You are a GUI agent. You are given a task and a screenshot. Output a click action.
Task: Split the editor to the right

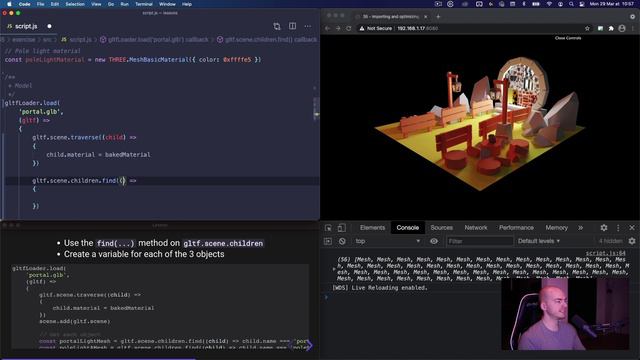[x=293, y=26]
